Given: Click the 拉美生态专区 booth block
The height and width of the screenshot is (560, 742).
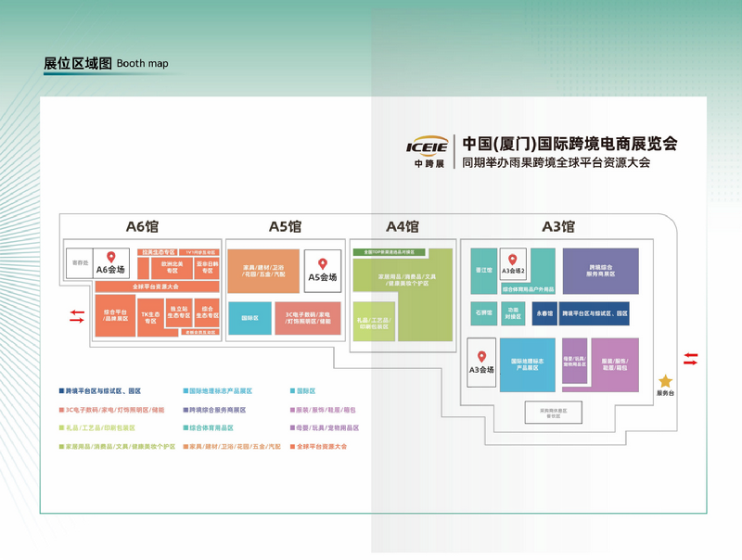Looking at the screenshot, I should pos(158,252).
